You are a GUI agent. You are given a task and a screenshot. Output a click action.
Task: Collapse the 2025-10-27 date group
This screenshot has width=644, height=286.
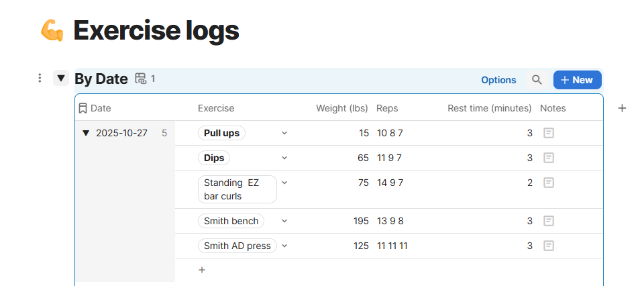click(85, 133)
